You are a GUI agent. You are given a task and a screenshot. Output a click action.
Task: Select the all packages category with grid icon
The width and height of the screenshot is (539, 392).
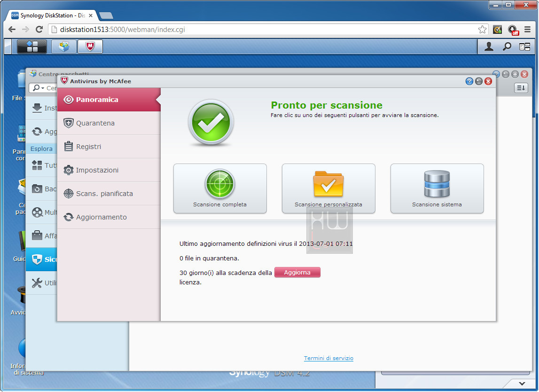click(42, 165)
